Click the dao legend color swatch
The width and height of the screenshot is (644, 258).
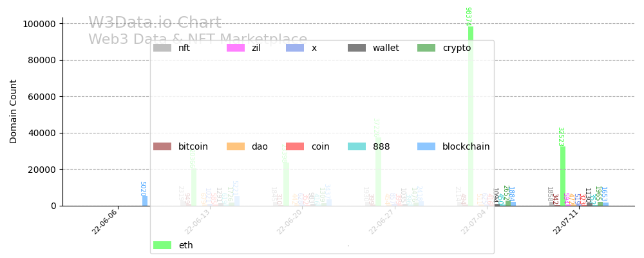pyautogui.click(x=236, y=146)
